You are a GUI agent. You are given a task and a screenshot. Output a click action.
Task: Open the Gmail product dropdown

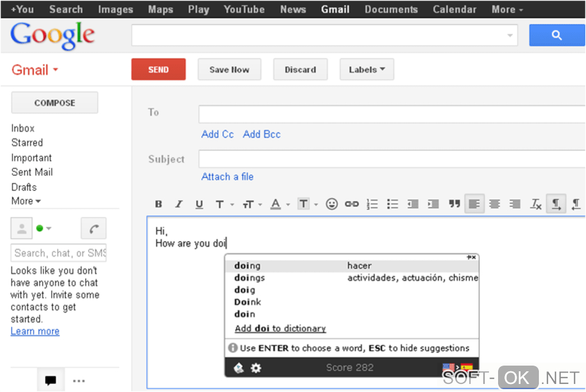(x=34, y=70)
